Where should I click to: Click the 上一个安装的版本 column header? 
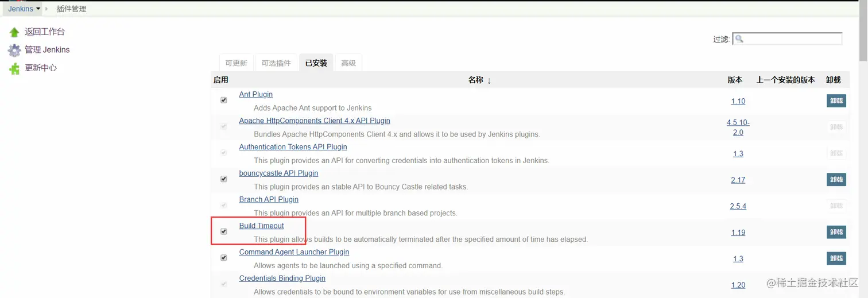click(x=785, y=80)
